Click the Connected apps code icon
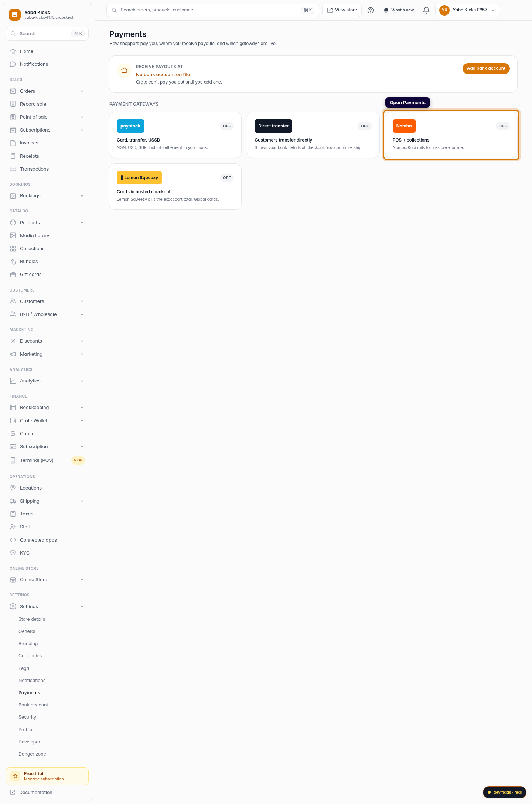The width and height of the screenshot is (532, 804). [13, 540]
